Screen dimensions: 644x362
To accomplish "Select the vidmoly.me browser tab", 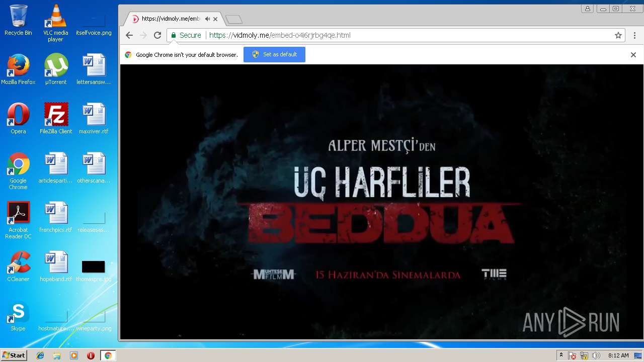I will [x=174, y=19].
